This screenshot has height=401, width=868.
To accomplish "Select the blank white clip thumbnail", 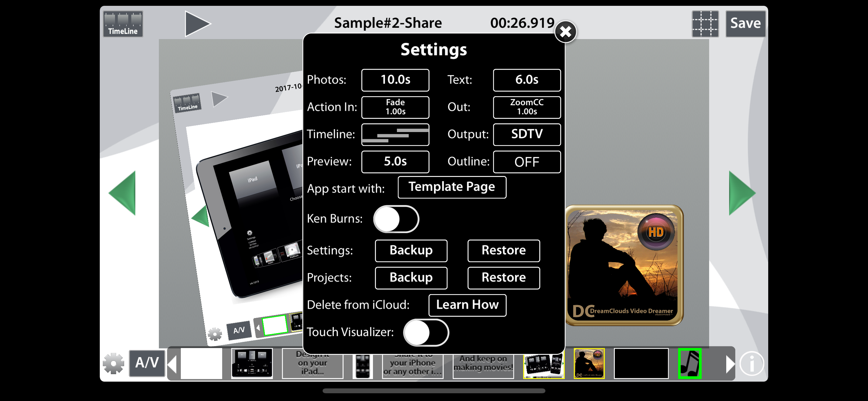I will 201,363.
